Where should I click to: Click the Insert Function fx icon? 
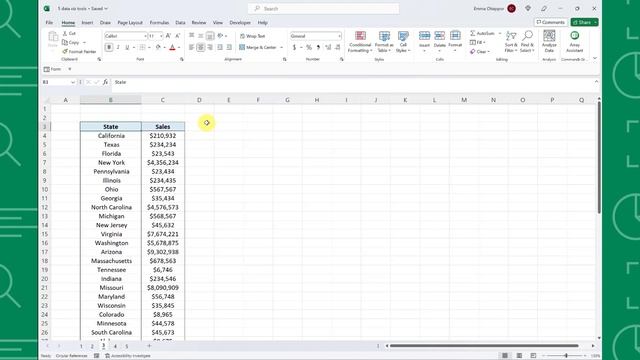[105, 82]
